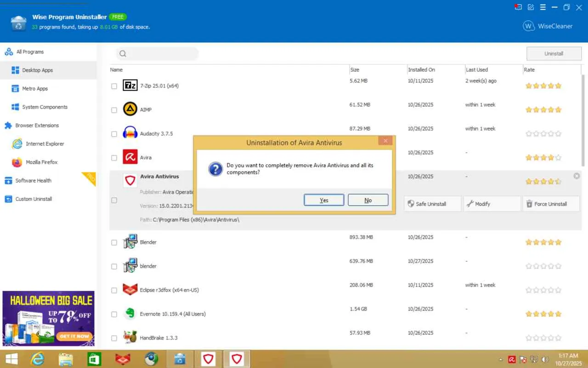Tick the checkbox for 7-Zip 25.01 (x64)
The width and height of the screenshot is (588, 368).
(x=114, y=86)
